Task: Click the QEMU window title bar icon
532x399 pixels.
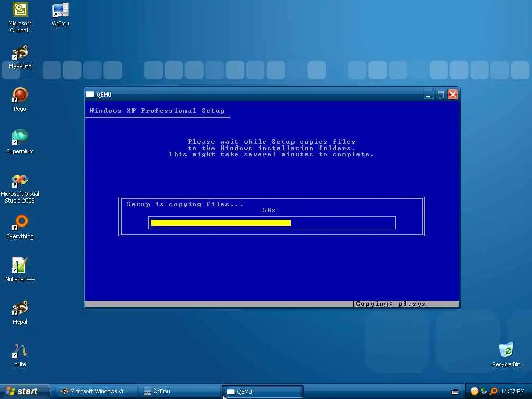Action: click(90, 95)
